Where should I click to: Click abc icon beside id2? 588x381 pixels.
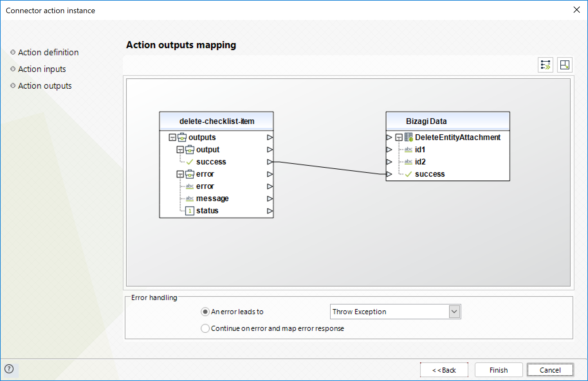(409, 162)
